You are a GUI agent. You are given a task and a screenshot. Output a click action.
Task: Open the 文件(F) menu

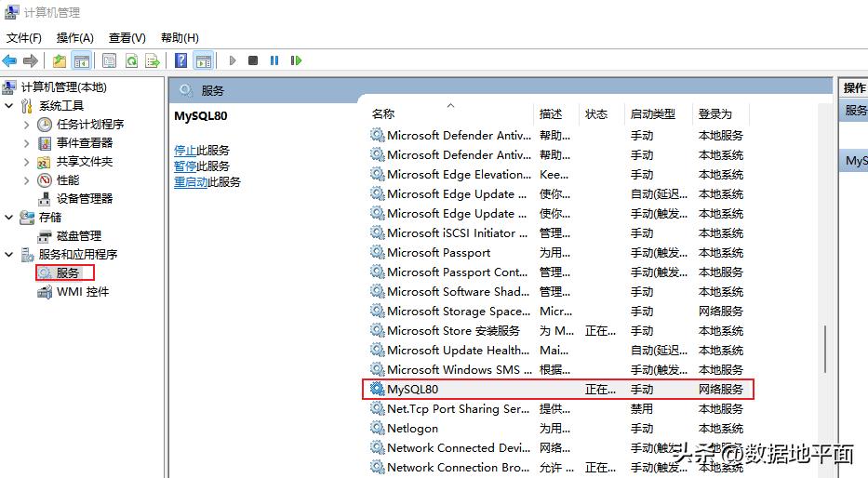(24, 37)
